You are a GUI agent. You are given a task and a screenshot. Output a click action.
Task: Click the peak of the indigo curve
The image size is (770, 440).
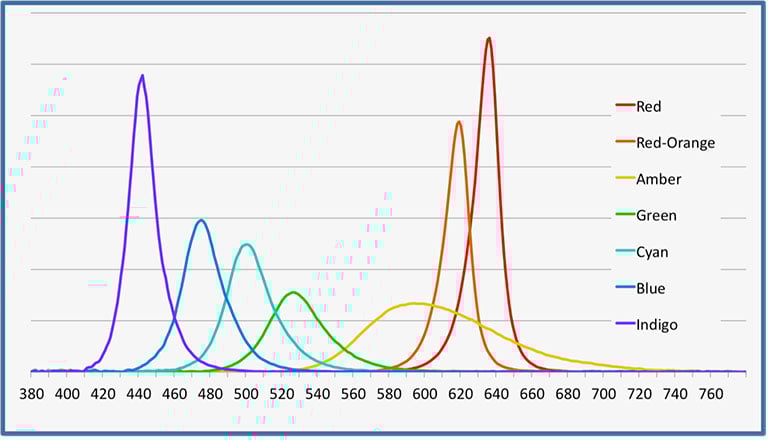coord(142,76)
